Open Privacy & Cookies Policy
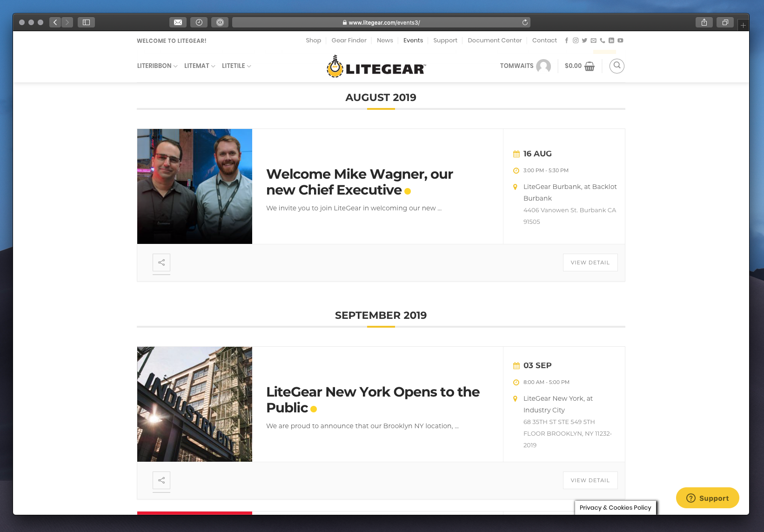Screen dimensions: 764x532 point(615,507)
